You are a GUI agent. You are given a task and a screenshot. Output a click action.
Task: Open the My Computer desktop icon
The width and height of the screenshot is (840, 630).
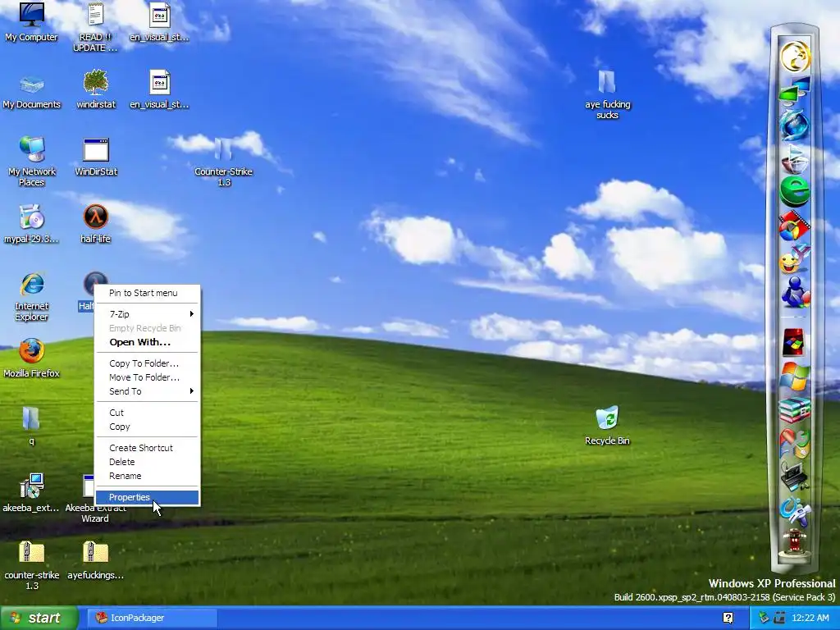(32, 15)
